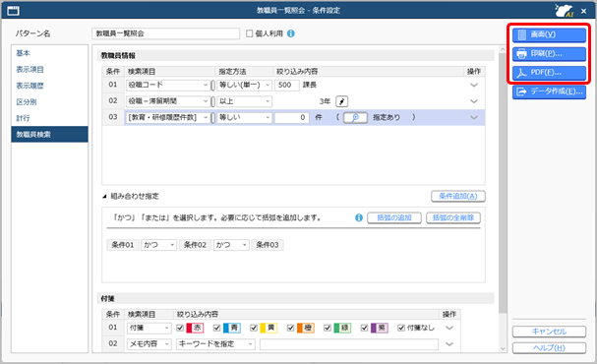Screen dimensions: 597x364
Task: Open the メモ内容 search item dropdown
Action: pyautogui.click(x=149, y=343)
